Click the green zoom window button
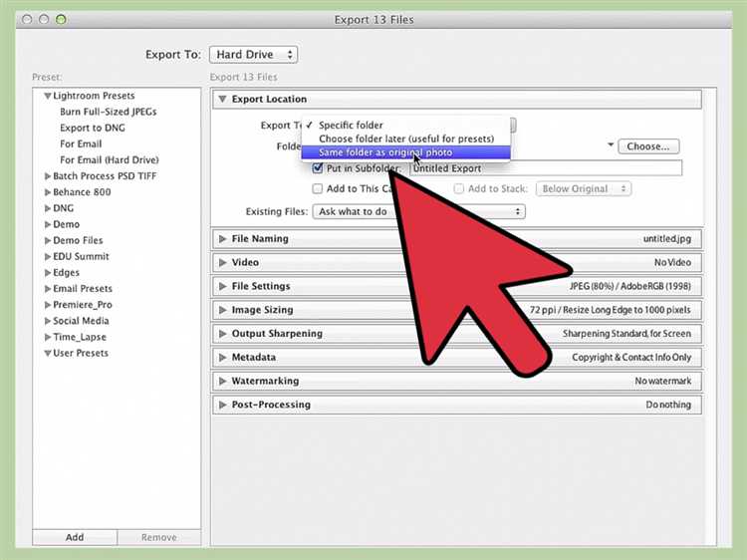 (x=61, y=20)
